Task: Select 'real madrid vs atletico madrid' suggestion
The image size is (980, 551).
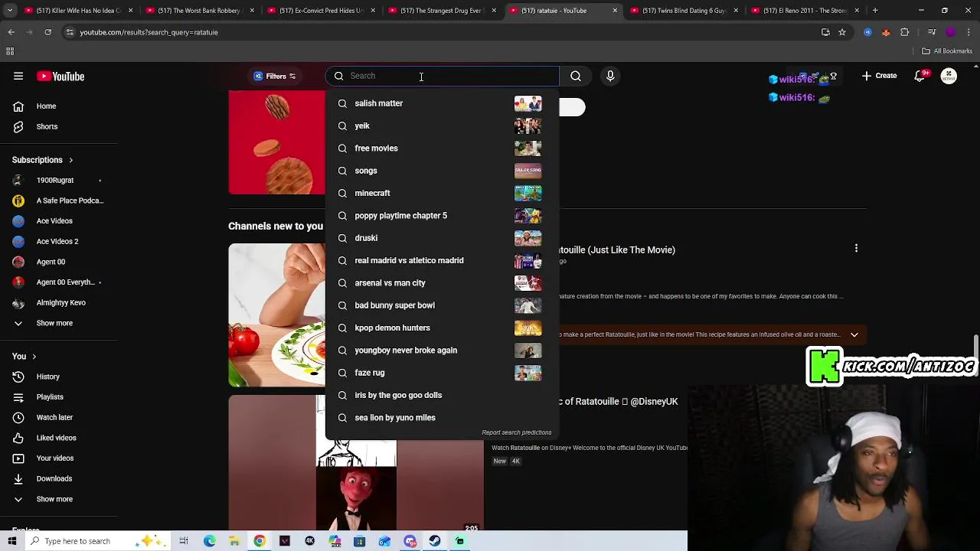Action: [x=442, y=260]
